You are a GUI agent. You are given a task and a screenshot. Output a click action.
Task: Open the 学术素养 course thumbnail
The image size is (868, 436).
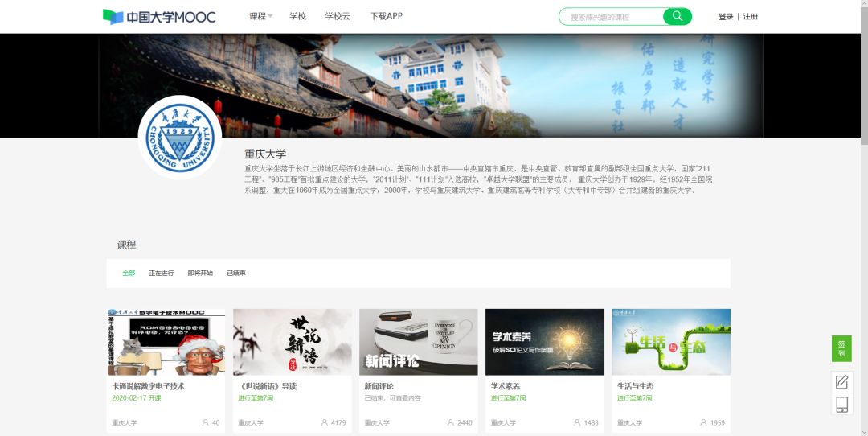[545, 342]
